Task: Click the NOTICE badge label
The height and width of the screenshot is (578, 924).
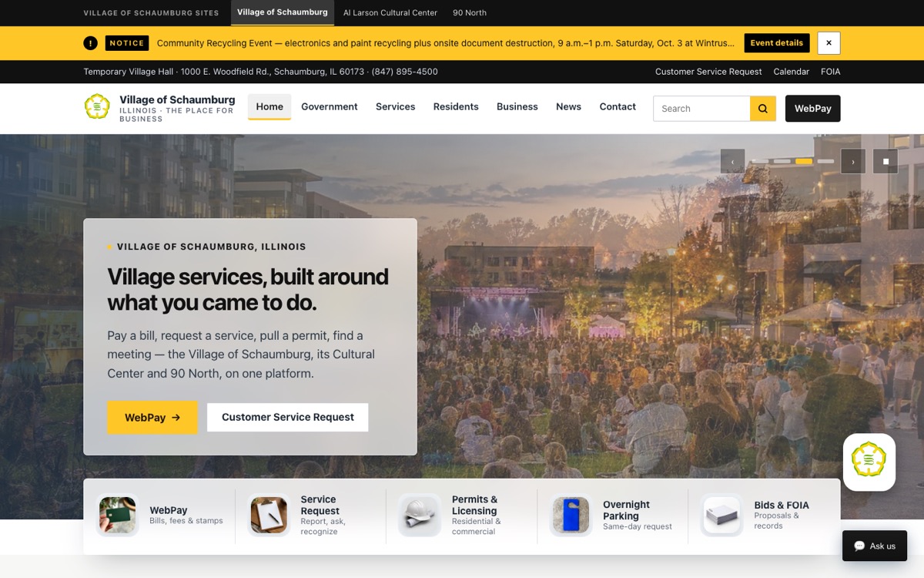Action: pyautogui.click(x=127, y=43)
